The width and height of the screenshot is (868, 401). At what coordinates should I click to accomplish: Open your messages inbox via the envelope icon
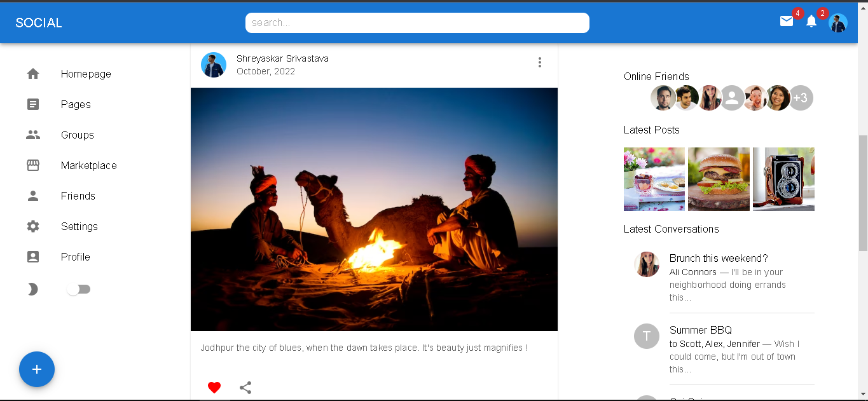point(786,21)
